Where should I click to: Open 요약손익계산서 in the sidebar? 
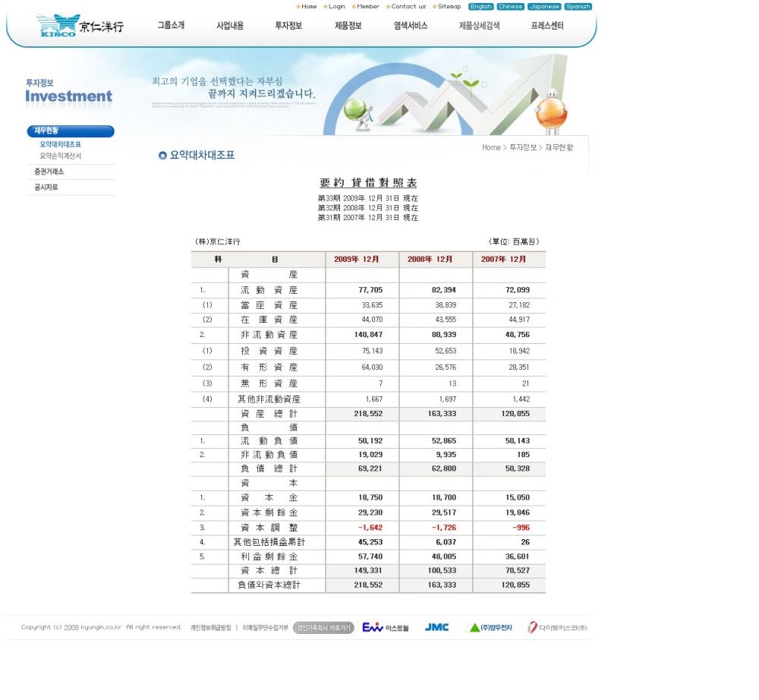tap(61, 156)
